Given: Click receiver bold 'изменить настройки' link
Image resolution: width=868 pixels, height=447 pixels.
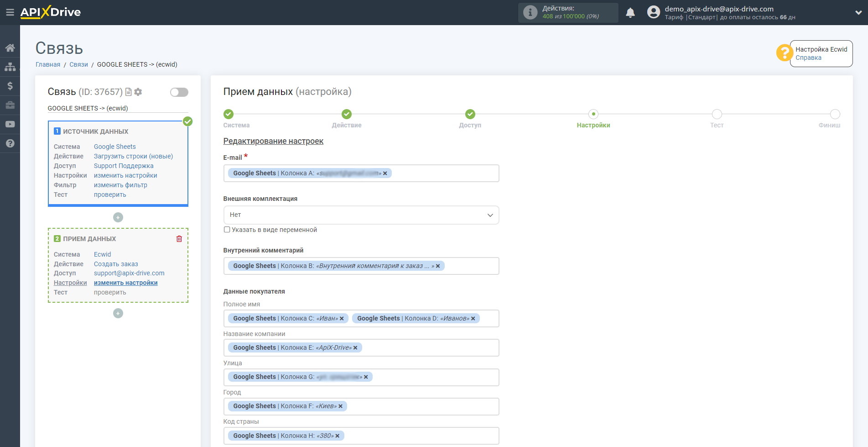Looking at the screenshot, I should (126, 283).
